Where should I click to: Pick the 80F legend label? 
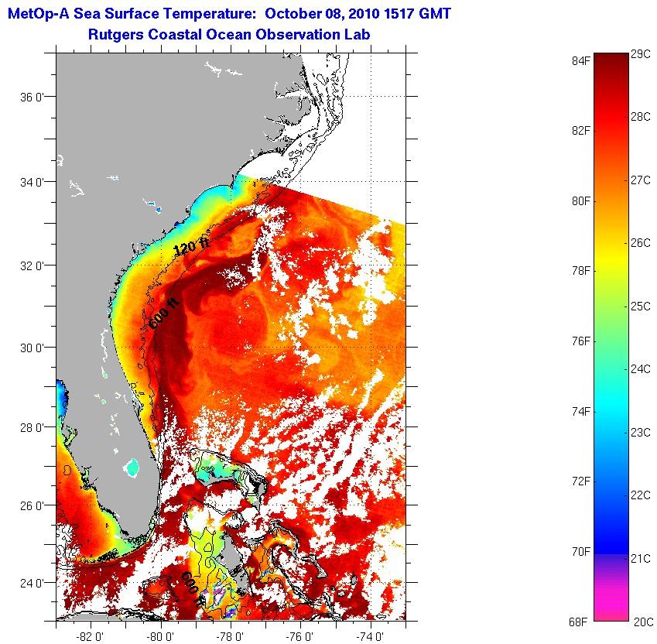pos(580,201)
